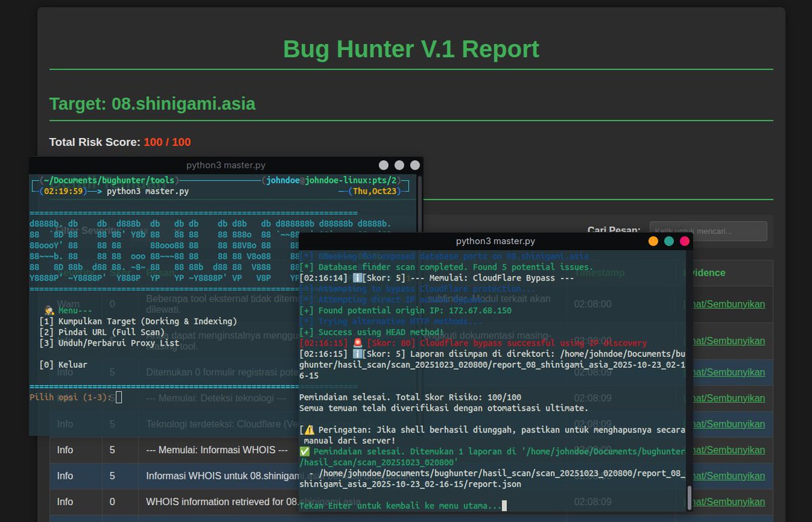This screenshot has width=812, height=522.
Task: Click the Success using HEAD method line
Action: tap(371, 332)
